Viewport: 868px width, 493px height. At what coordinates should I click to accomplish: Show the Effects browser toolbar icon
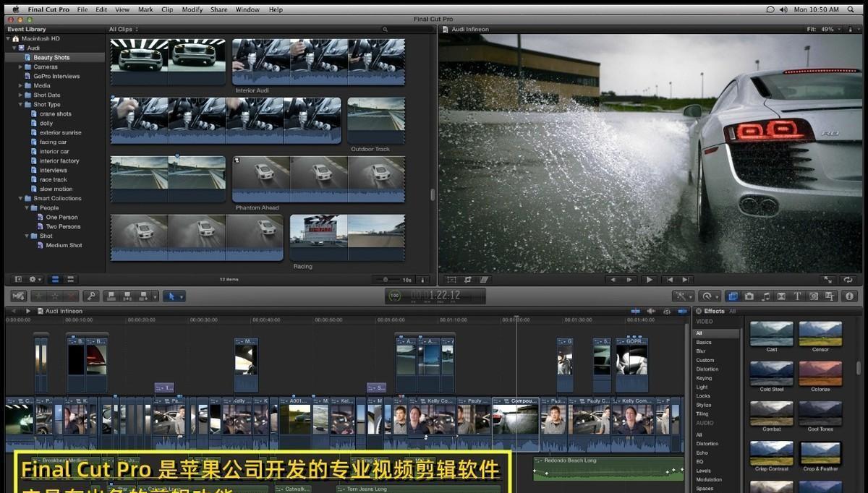[732, 296]
